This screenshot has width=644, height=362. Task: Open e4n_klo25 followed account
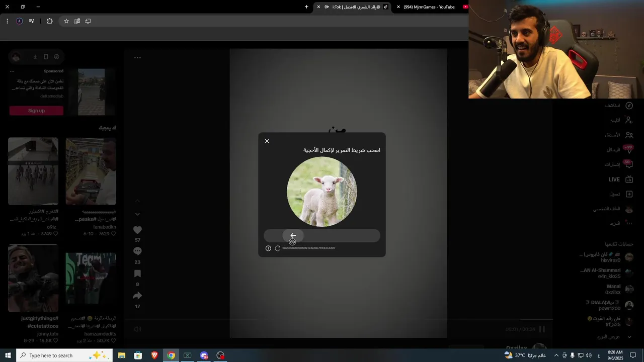[x=606, y=273]
